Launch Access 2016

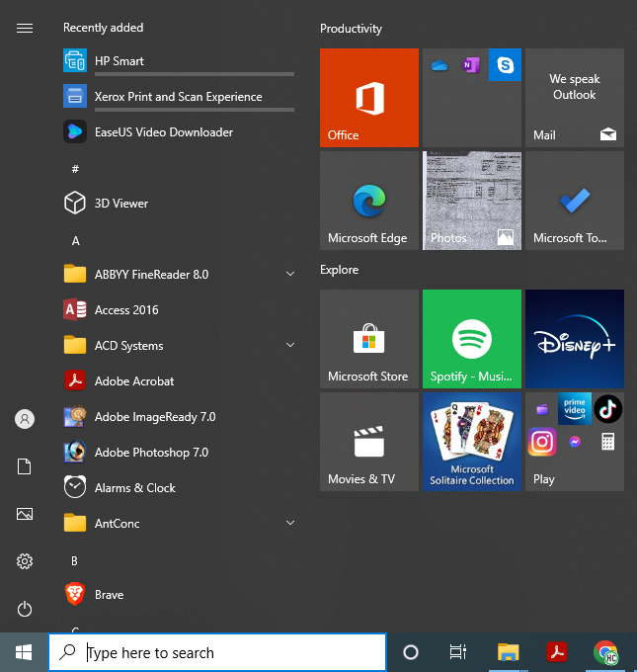pyautogui.click(x=179, y=310)
